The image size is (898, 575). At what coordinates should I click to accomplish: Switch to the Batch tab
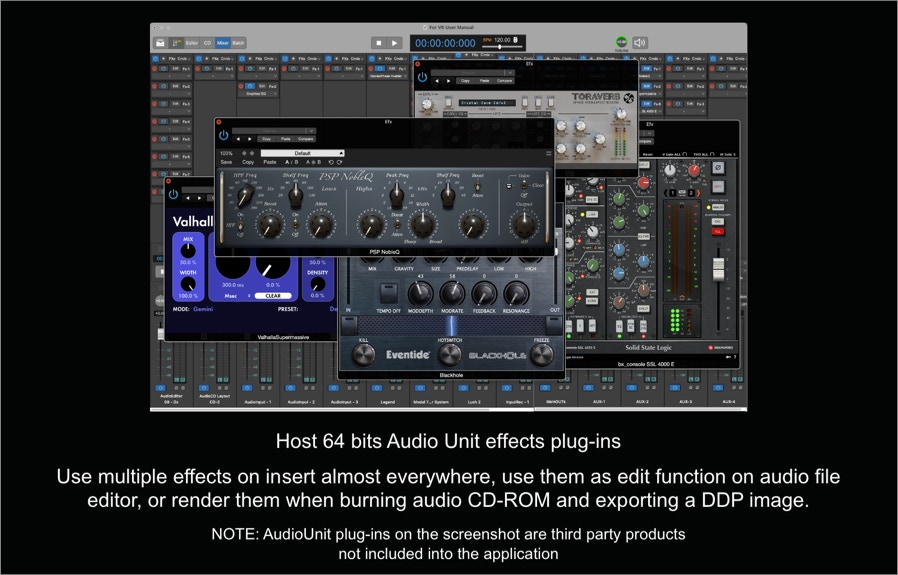pyautogui.click(x=238, y=43)
